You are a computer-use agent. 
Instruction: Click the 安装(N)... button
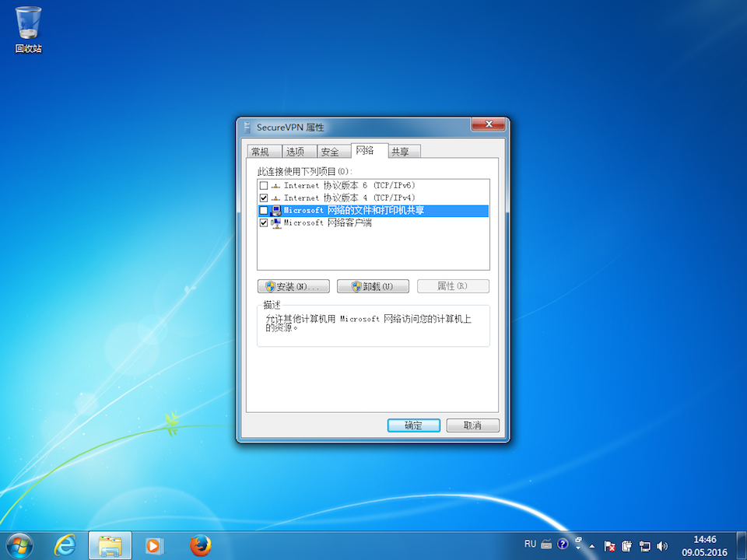[x=293, y=286]
